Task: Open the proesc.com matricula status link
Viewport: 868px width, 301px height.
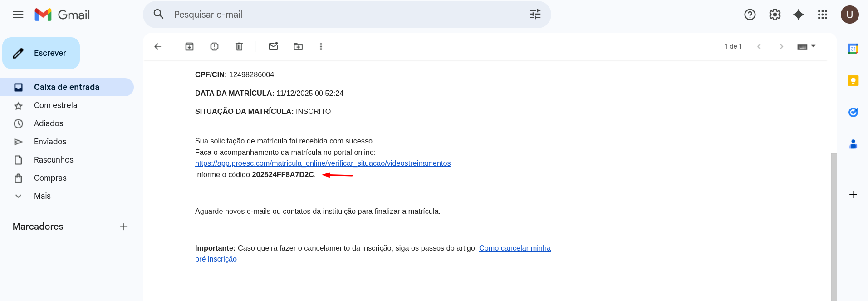Action: pos(323,163)
